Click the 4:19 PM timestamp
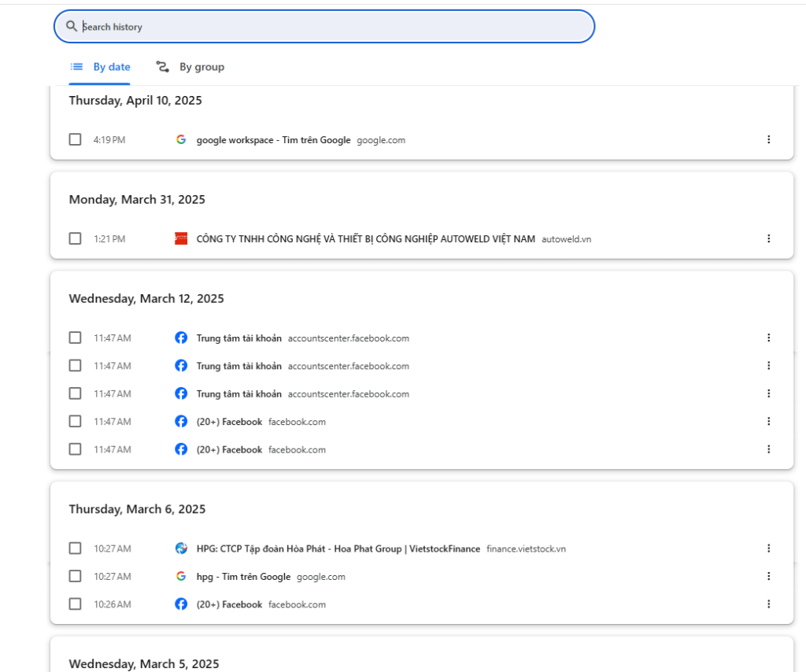The height and width of the screenshot is (672, 806). (x=109, y=140)
